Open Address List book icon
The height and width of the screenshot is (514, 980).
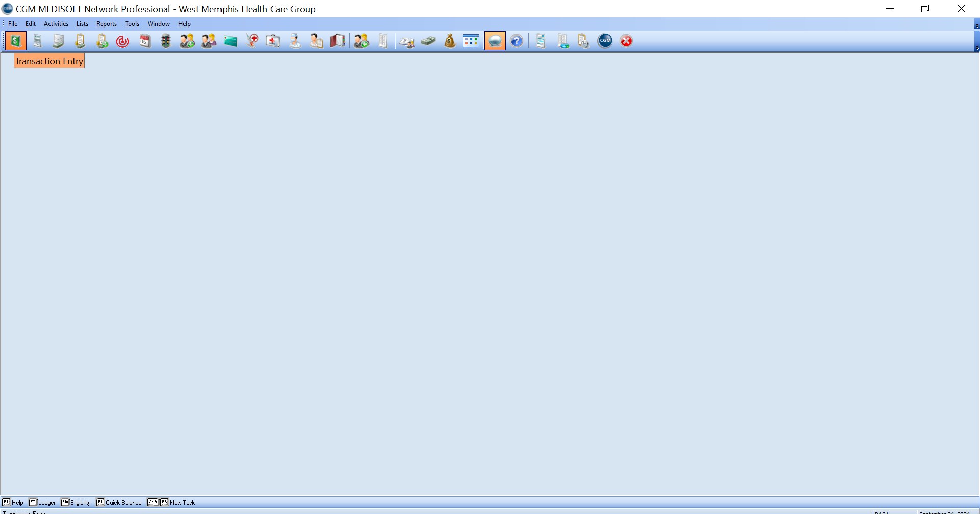[x=337, y=41]
